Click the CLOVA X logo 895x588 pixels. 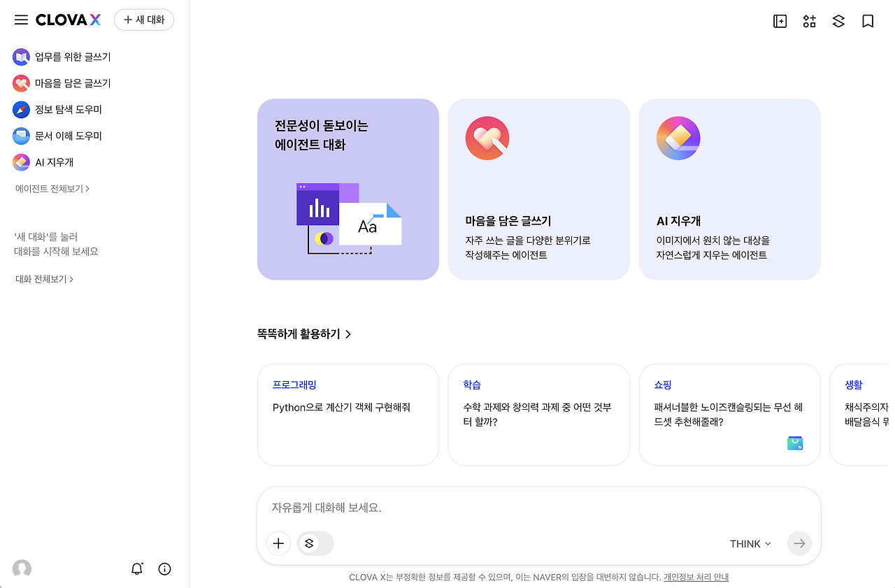[x=68, y=20]
